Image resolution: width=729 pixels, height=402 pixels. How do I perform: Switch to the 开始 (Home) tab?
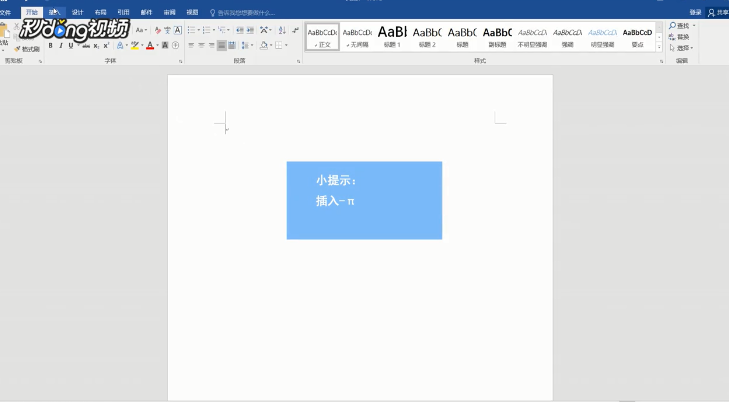point(32,13)
